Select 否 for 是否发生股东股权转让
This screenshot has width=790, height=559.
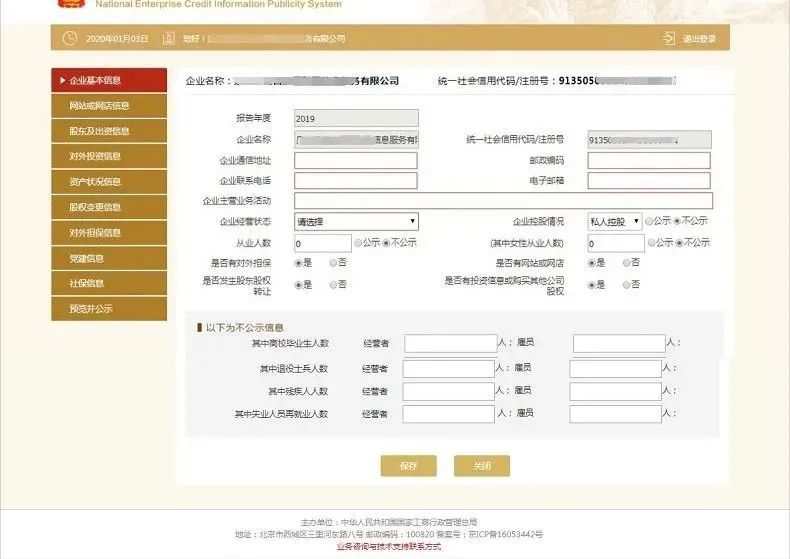(x=334, y=285)
